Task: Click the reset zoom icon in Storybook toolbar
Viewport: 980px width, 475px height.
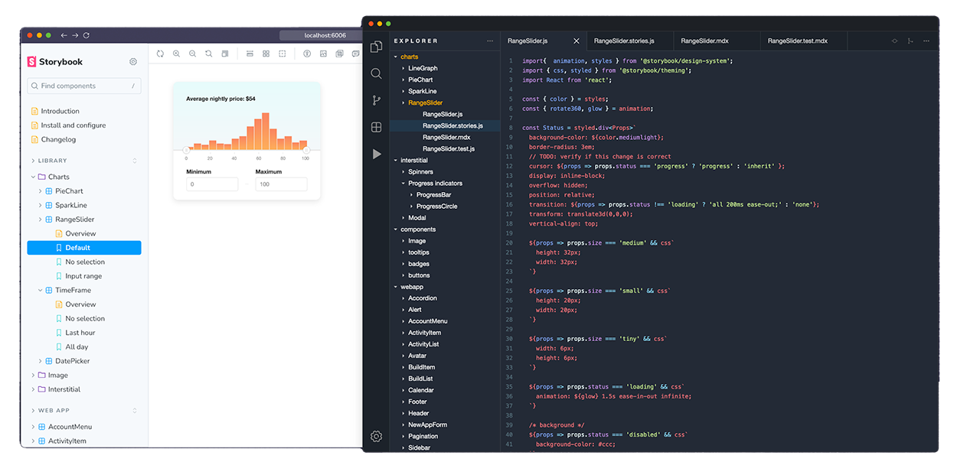Action: tap(208, 54)
